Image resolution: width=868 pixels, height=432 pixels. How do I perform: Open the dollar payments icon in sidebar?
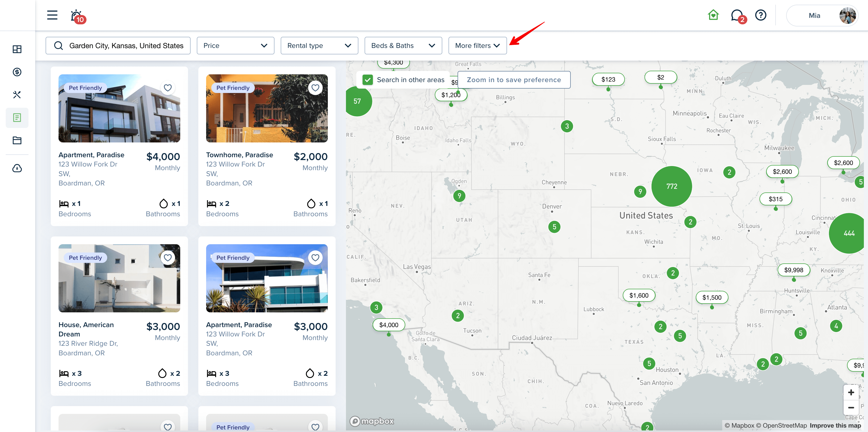(17, 72)
